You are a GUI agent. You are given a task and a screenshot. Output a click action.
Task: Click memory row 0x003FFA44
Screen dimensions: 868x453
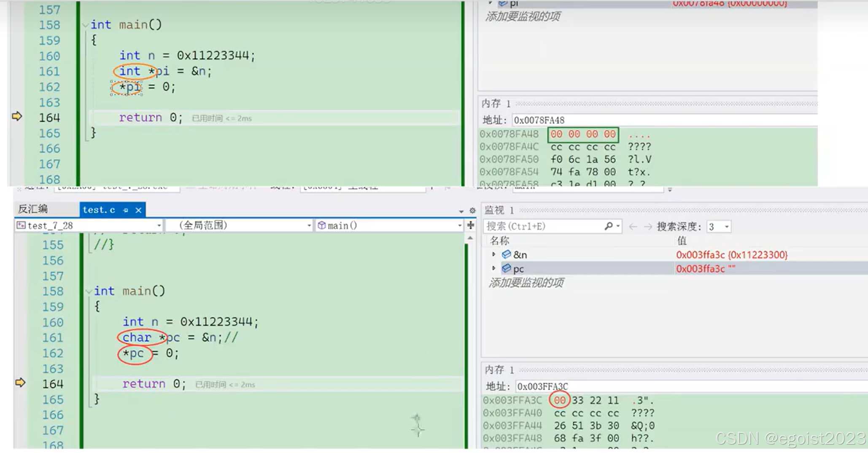pos(569,426)
